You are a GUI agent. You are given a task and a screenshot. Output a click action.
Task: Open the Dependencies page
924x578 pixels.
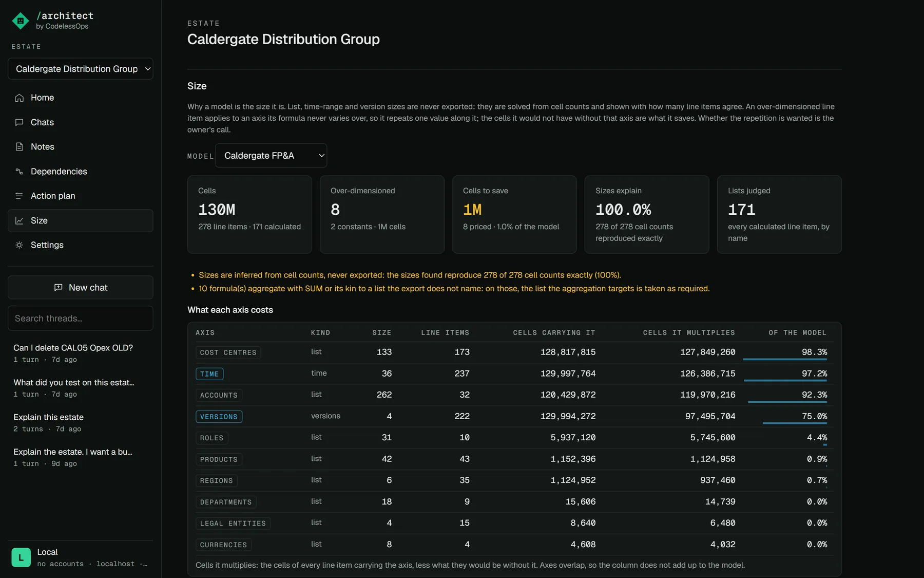81,172
